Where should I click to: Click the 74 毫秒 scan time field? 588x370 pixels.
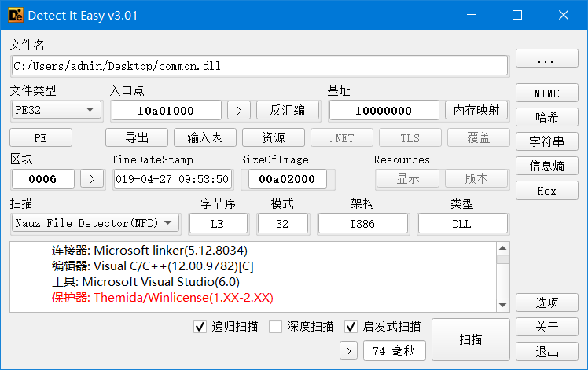pyautogui.click(x=394, y=351)
